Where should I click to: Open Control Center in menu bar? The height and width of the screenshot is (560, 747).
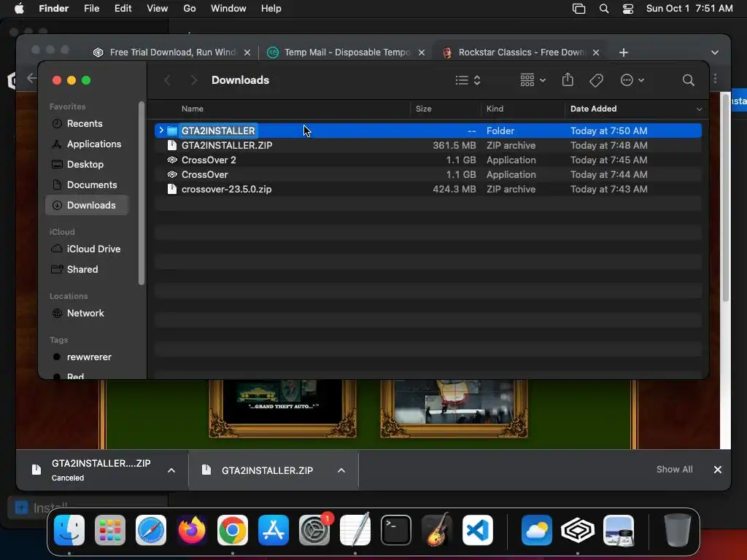[x=628, y=9]
